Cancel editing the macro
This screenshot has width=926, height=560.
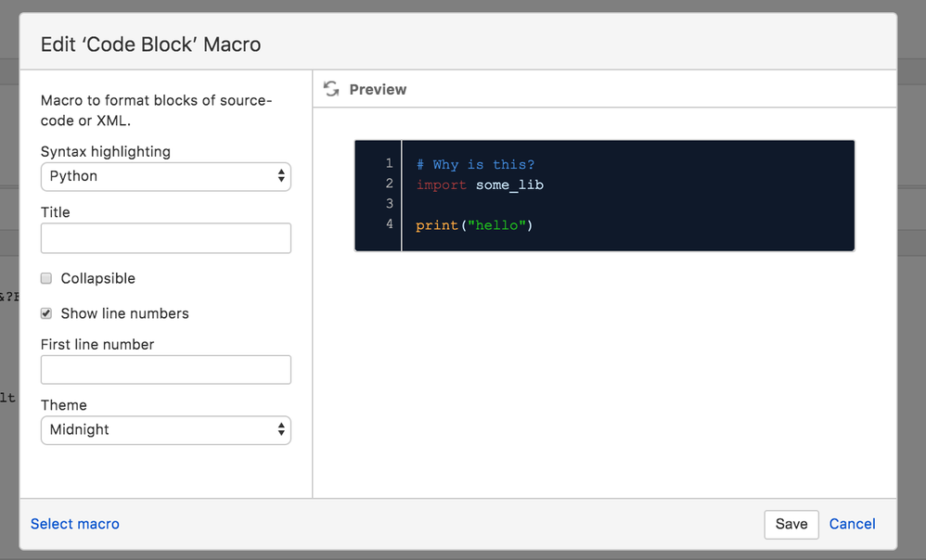click(x=851, y=524)
